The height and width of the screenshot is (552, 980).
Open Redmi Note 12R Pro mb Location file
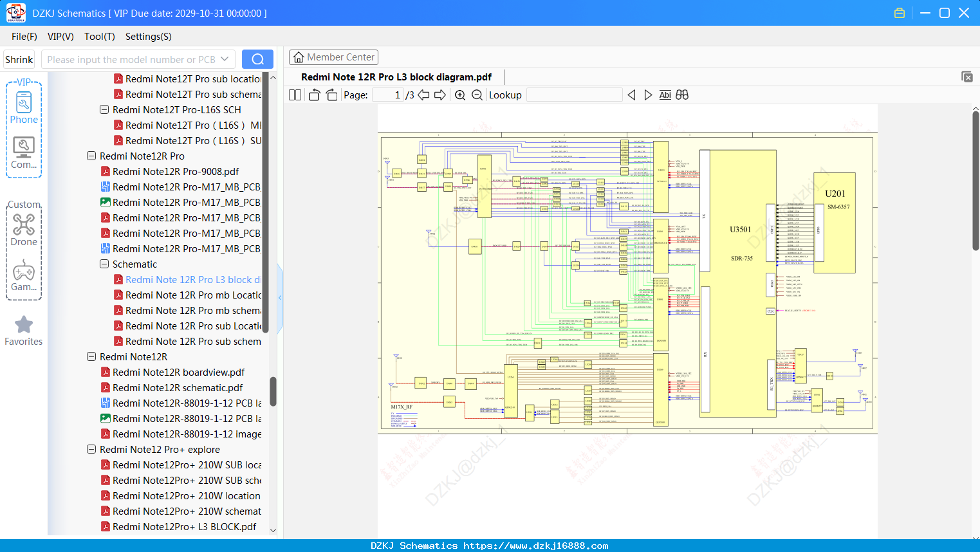[188, 295]
